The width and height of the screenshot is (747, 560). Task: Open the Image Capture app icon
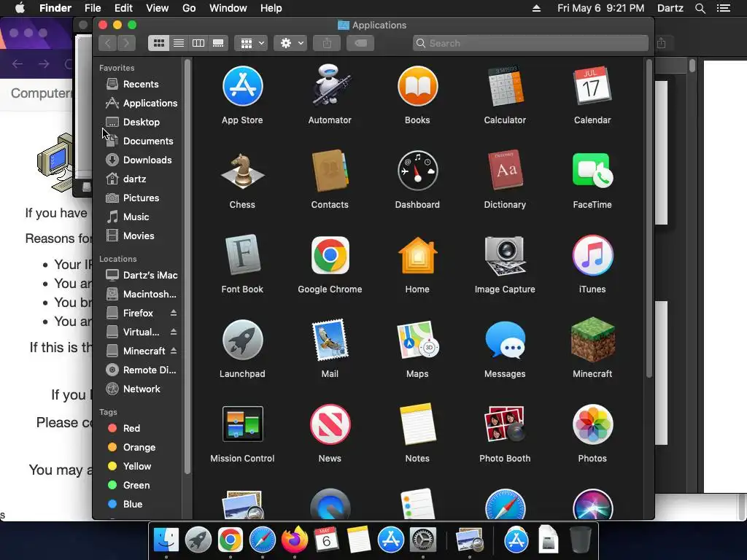pos(505,255)
